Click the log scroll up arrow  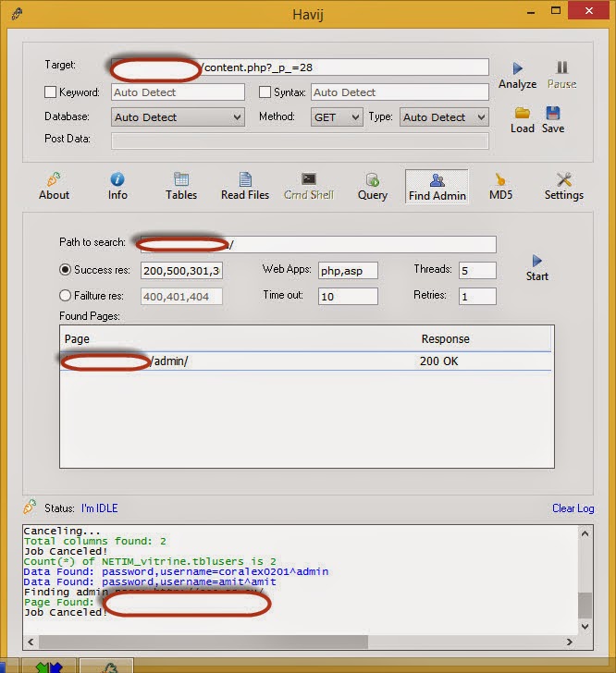click(x=585, y=533)
